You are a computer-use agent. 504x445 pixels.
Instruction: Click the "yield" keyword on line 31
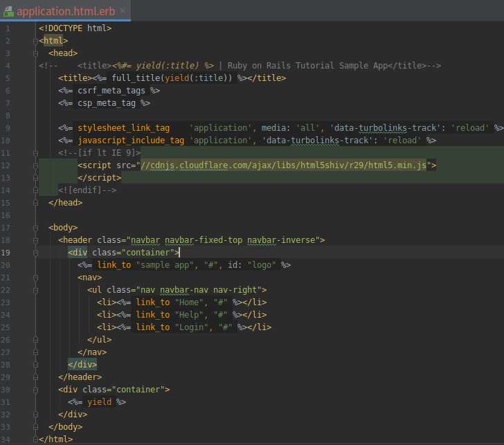99,402
